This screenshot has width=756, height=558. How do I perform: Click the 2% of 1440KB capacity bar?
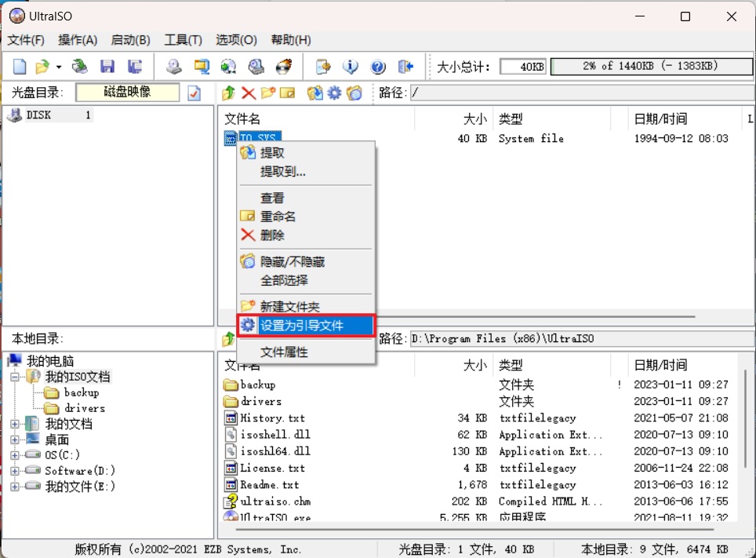[652, 66]
